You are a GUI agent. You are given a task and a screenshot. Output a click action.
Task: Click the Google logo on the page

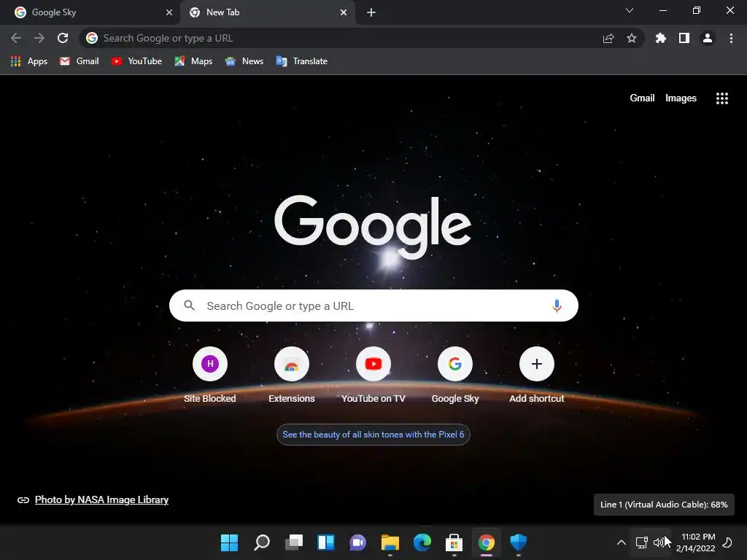tap(373, 227)
